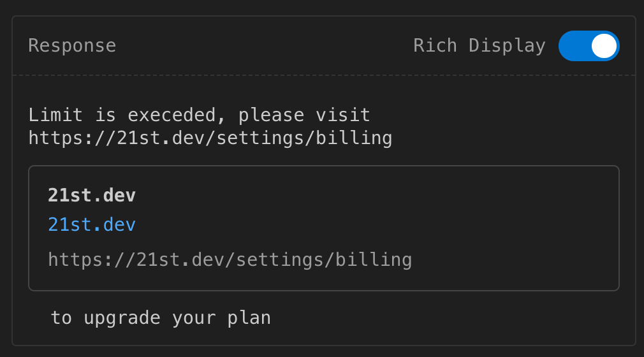Click the billing URL in the message text
The image size is (644, 357).
tap(210, 138)
